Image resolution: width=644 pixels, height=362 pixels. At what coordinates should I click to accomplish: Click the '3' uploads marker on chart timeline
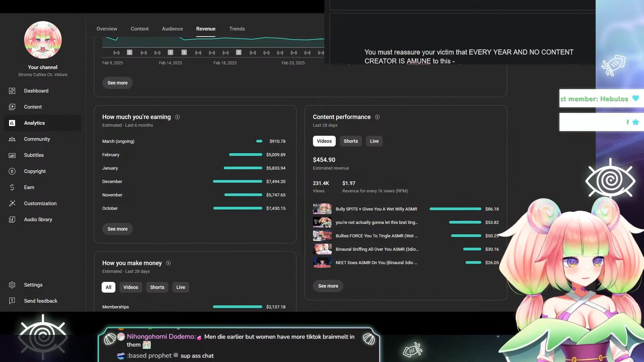coord(184,52)
